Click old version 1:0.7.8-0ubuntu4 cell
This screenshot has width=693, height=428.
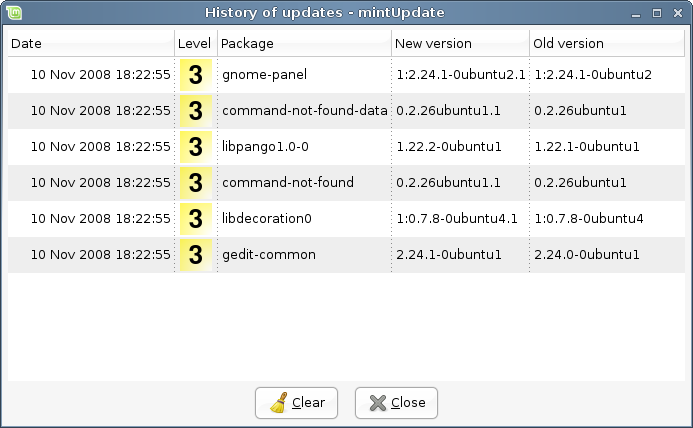click(x=589, y=218)
